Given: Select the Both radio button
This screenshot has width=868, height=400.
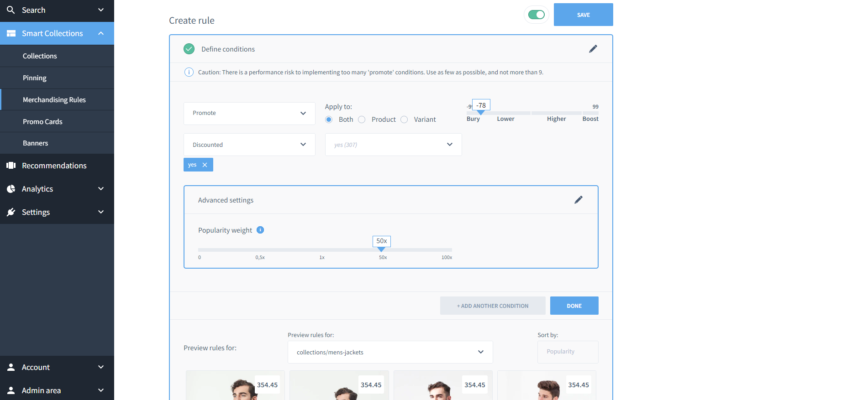Looking at the screenshot, I should point(329,119).
